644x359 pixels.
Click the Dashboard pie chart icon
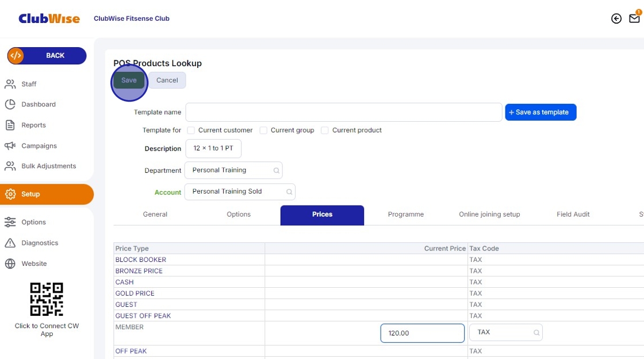pos(10,104)
